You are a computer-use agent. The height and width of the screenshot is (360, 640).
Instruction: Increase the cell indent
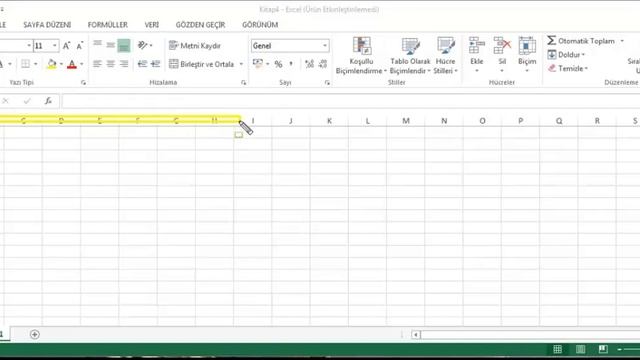(x=155, y=64)
